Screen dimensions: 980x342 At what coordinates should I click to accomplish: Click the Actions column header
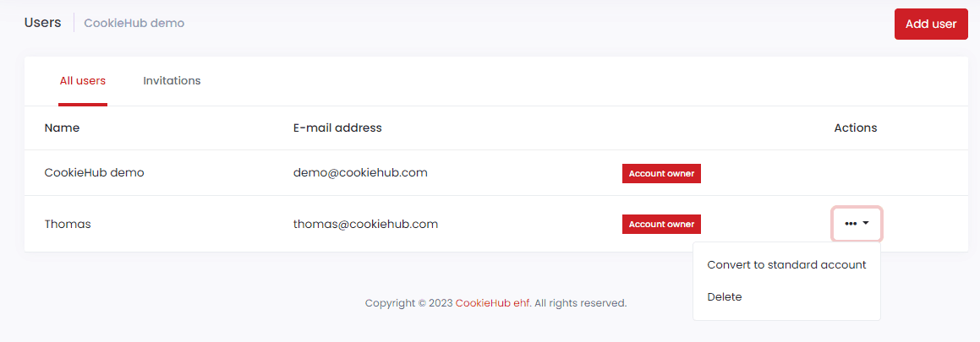[x=856, y=128]
